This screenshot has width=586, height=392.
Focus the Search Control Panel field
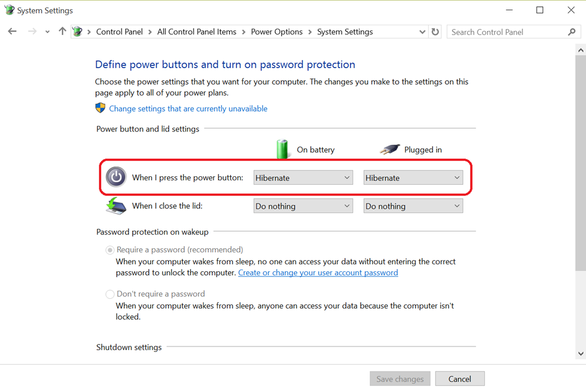pos(506,32)
